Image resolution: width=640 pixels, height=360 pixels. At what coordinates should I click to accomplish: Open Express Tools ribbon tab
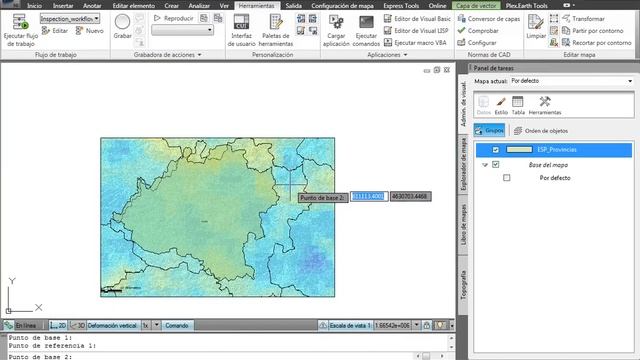[x=401, y=6]
